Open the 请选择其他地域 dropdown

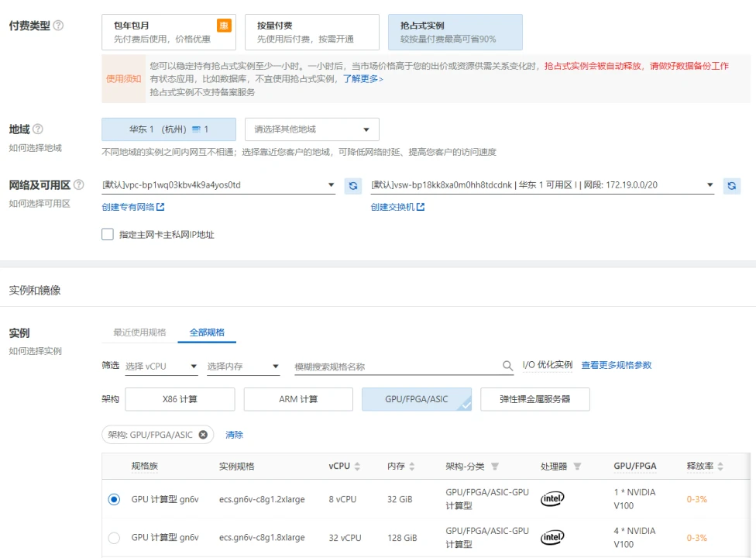(x=312, y=129)
